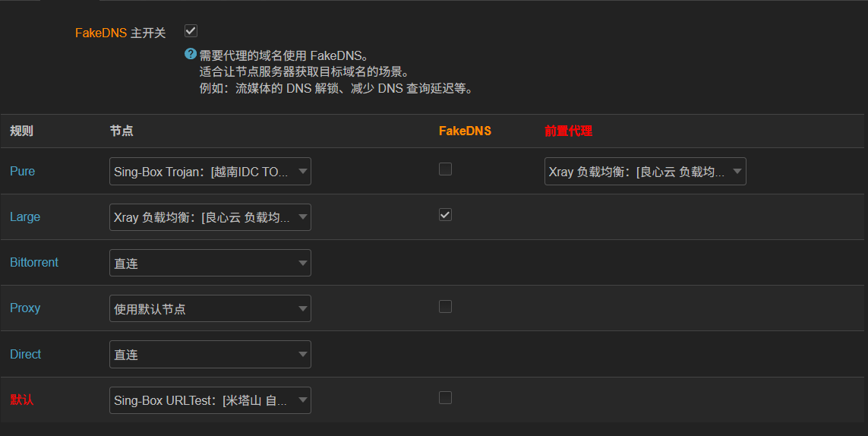Enable FakeDNS for the Pure rule
Image resolution: width=868 pixels, height=436 pixels.
[x=445, y=169]
